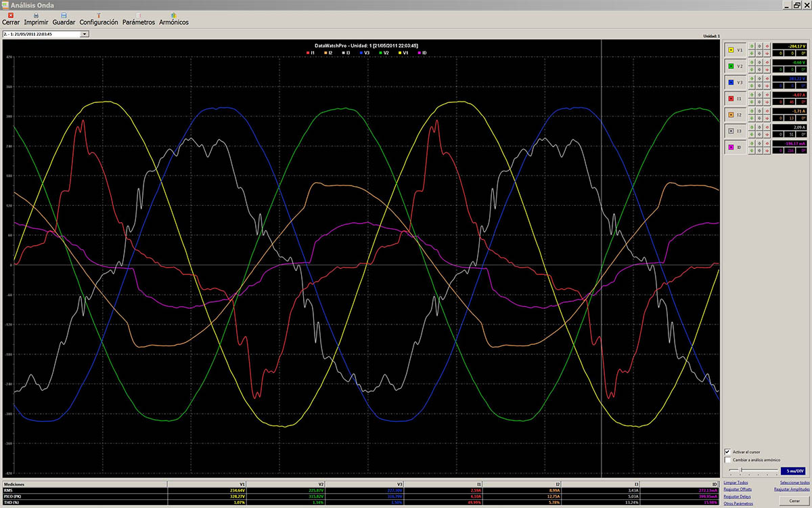This screenshot has height=508, width=812.
Task: Click the Cerrar button at bottom right
Action: pyautogui.click(x=794, y=500)
